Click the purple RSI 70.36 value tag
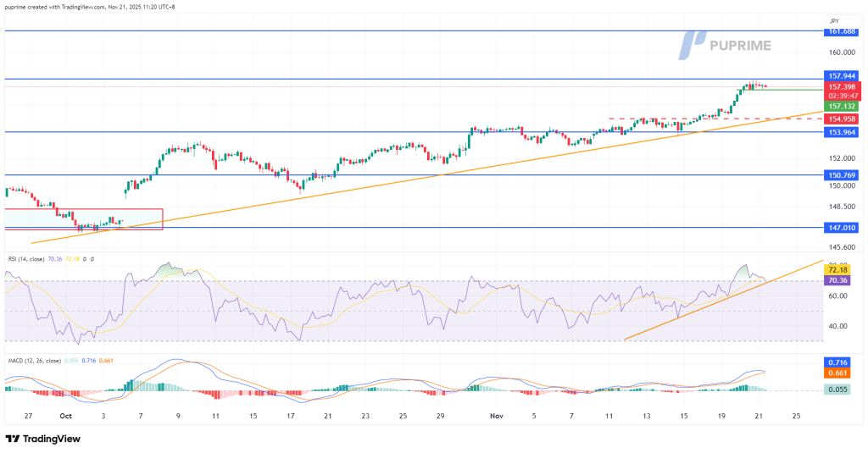Image resolution: width=868 pixels, height=453 pixels. (x=839, y=279)
